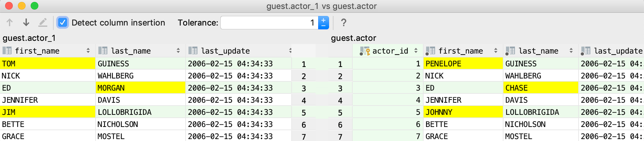The height and width of the screenshot is (141, 644).
Task: Click the right last_name column icon
Action: 510,51
